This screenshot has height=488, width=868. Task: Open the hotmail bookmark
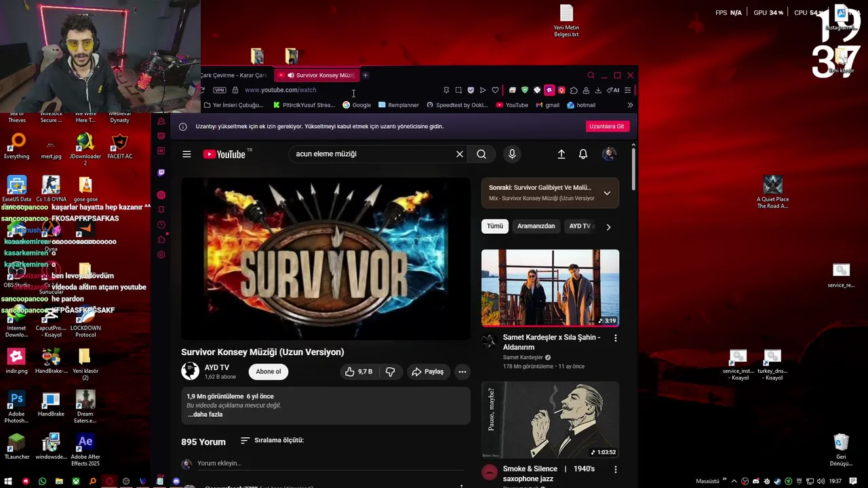581,105
